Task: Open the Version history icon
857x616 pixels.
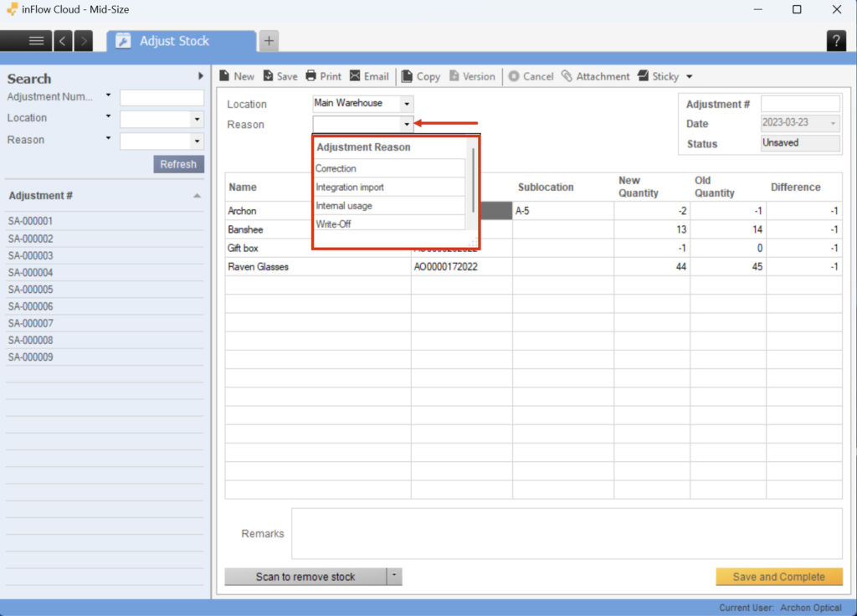Action: coord(472,76)
